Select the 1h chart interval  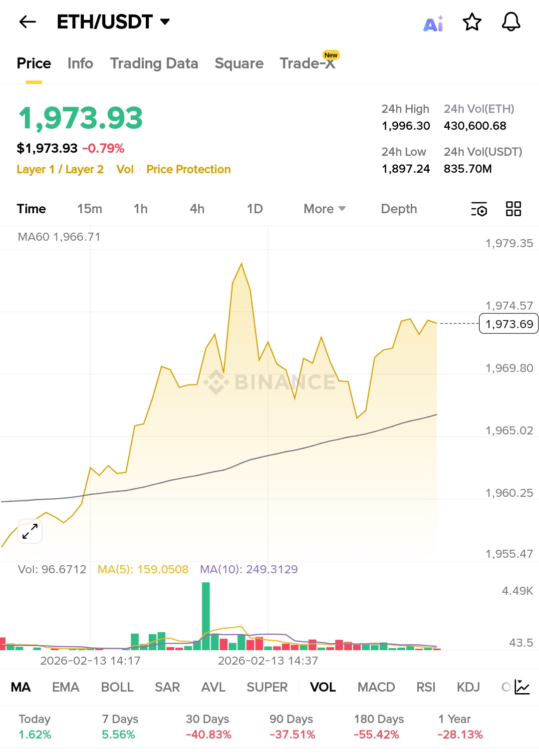click(141, 209)
